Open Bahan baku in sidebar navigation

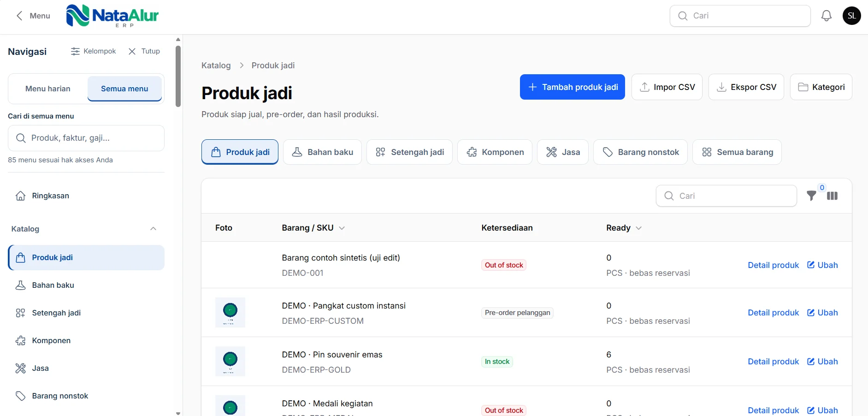click(x=86, y=285)
